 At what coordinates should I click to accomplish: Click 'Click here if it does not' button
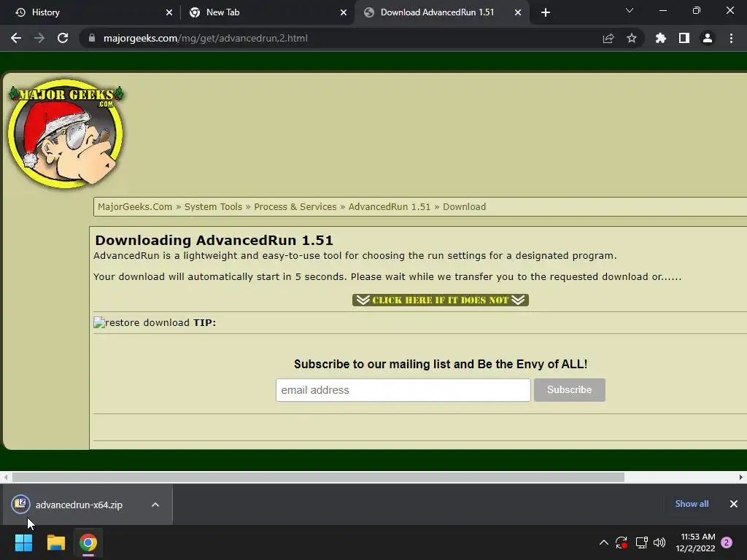tap(440, 300)
